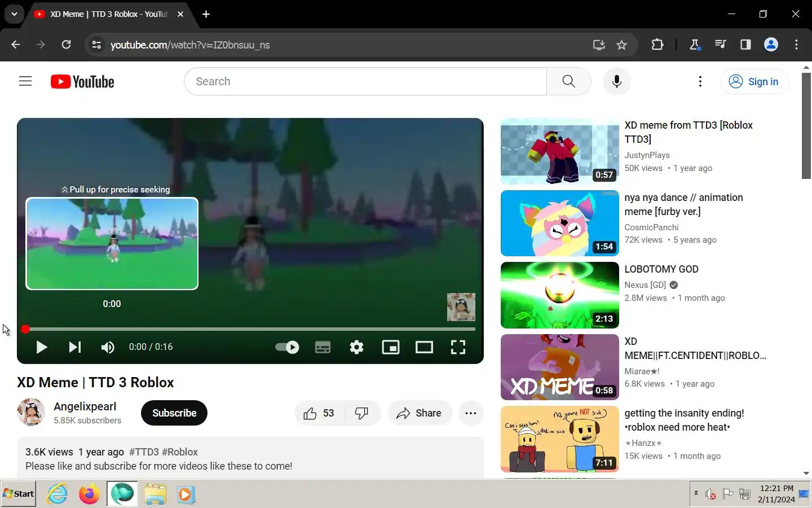812x508 pixels.
Task: Toggle the autoplay switch
Action: (287, 347)
